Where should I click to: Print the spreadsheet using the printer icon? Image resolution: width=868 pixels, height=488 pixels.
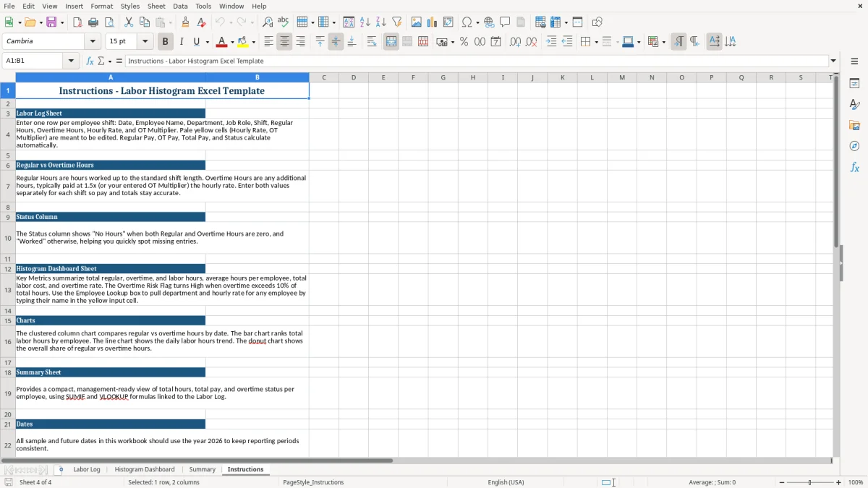93,22
